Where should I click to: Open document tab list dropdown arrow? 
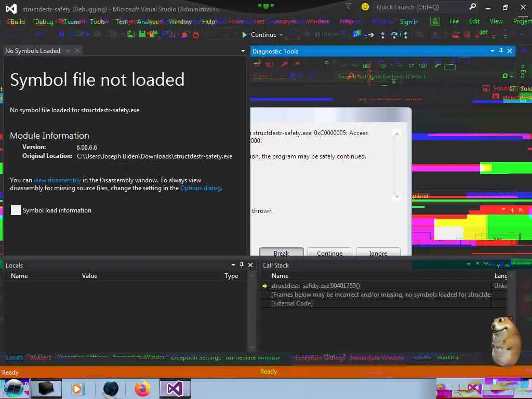(243, 51)
